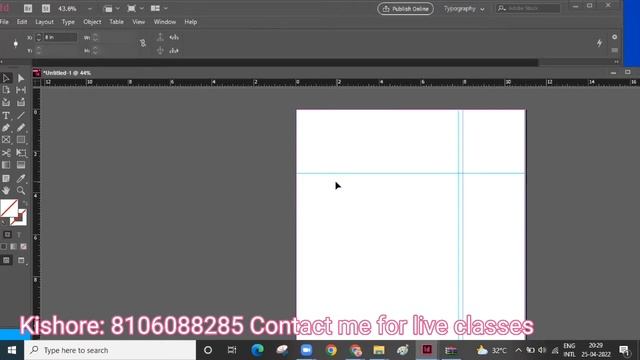The width and height of the screenshot is (640, 360).
Task: Select the Gradient Swatch tool
Action: pyautogui.click(x=6, y=165)
